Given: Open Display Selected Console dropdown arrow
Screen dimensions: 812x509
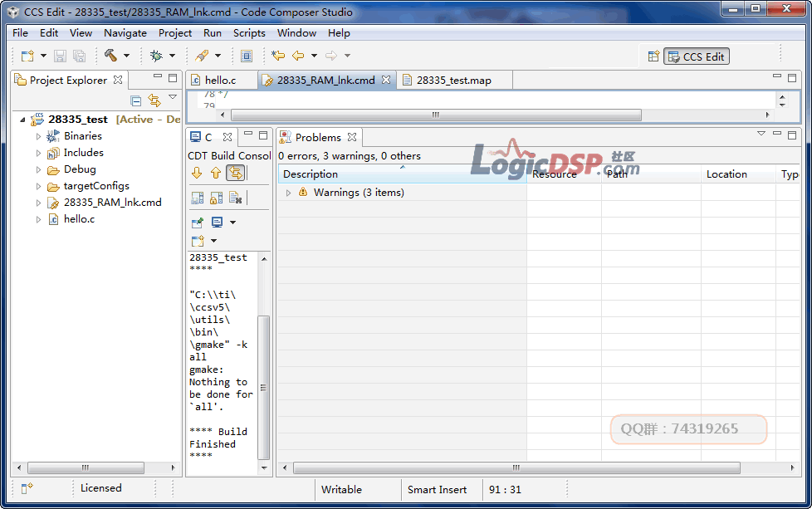Looking at the screenshot, I should 233,223.
